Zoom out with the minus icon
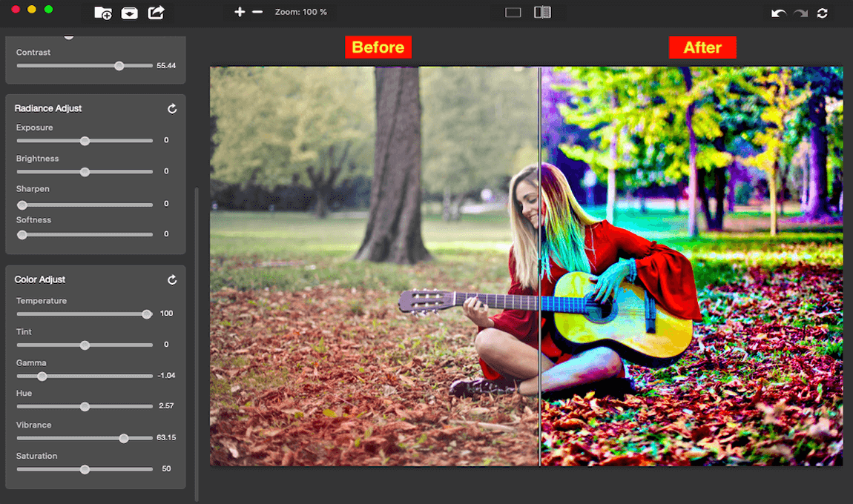 257,12
